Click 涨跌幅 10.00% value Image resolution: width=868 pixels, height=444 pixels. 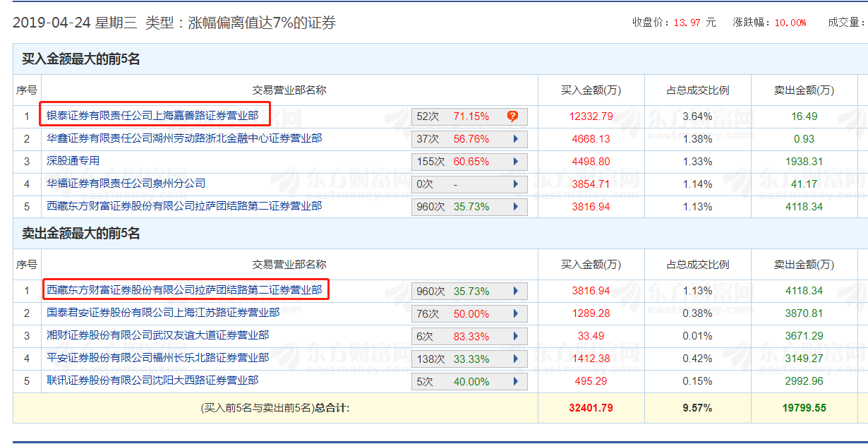tap(790, 23)
